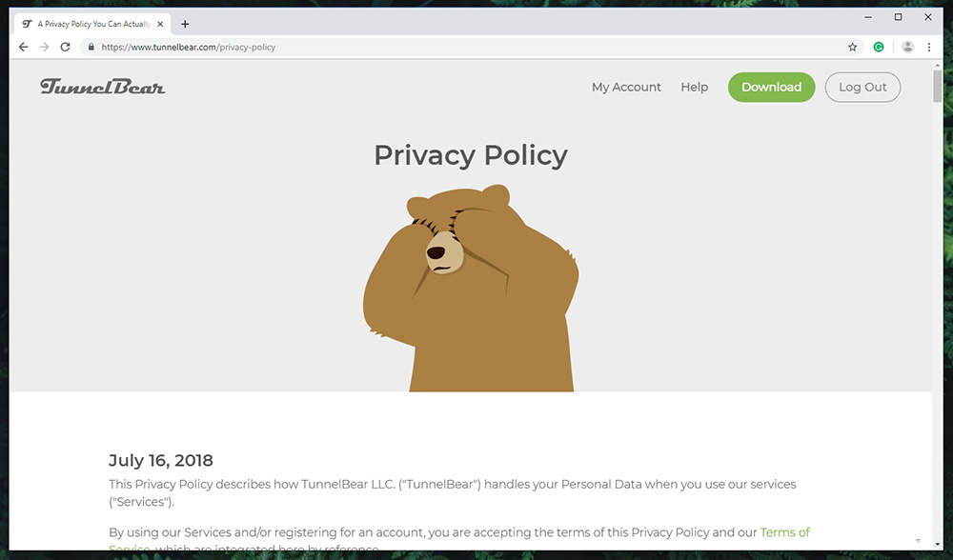This screenshot has height=560, width=953.
Task: Click the scrollbar down arrow
Action: (x=938, y=545)
